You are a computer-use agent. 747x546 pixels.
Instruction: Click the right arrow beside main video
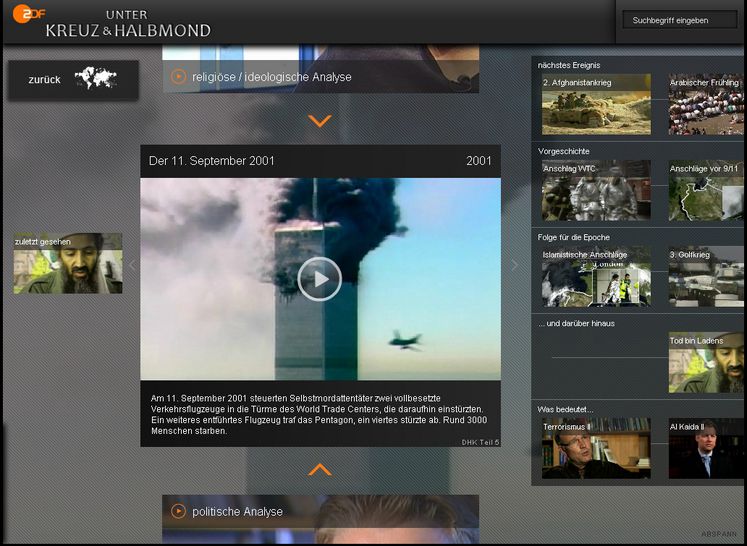[x=515, y=265]
